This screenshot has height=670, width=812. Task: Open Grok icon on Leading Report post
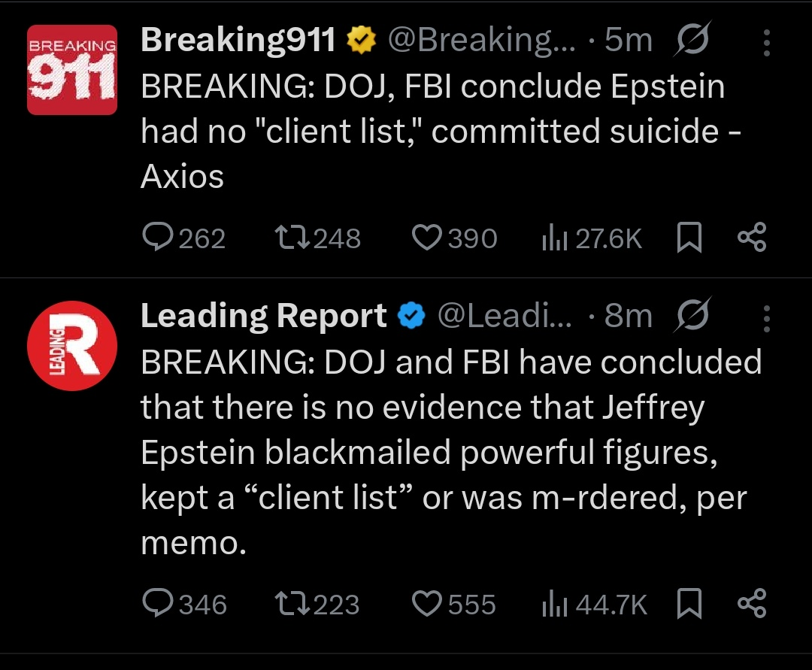click(692, 317)
